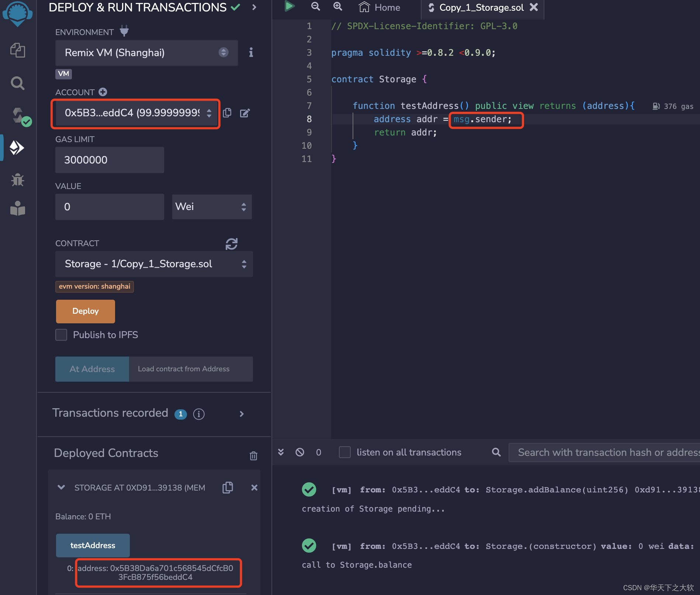Image resolution: width=700 pixels, height=595 pixels.
Task: Open the Remix VM environment dropdown
Action: [x=146, y=53]
